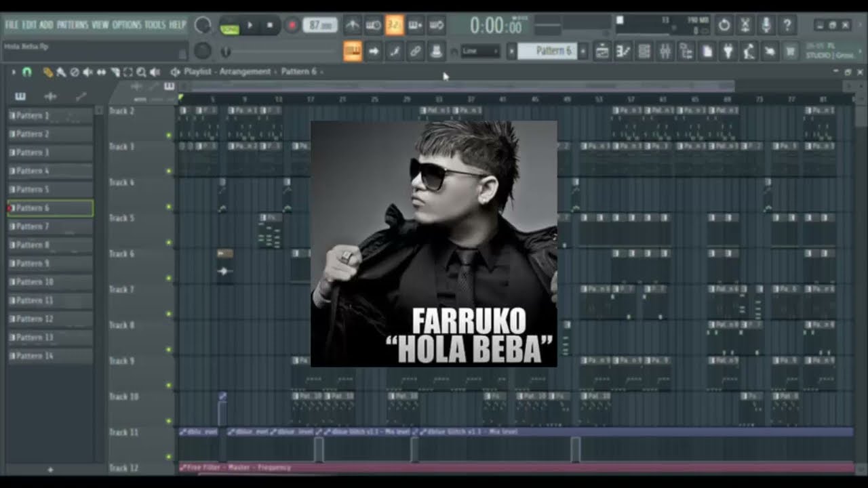Select the Fine Filter Master Frequency automation clip
This screenshot has height=488, width=868.
point(515,468)
